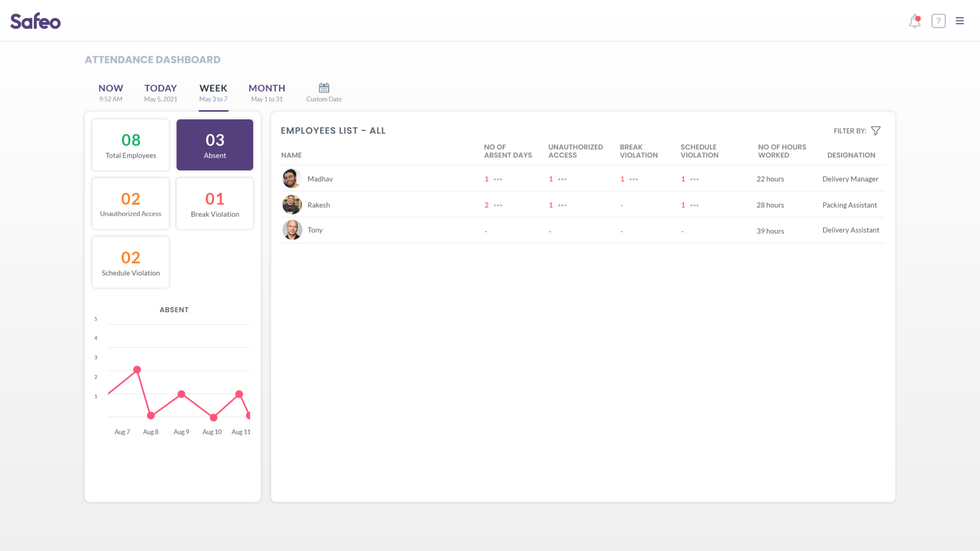
Task: Sort by NO OF HOURS WORKED column
Action: pos(782,151)
